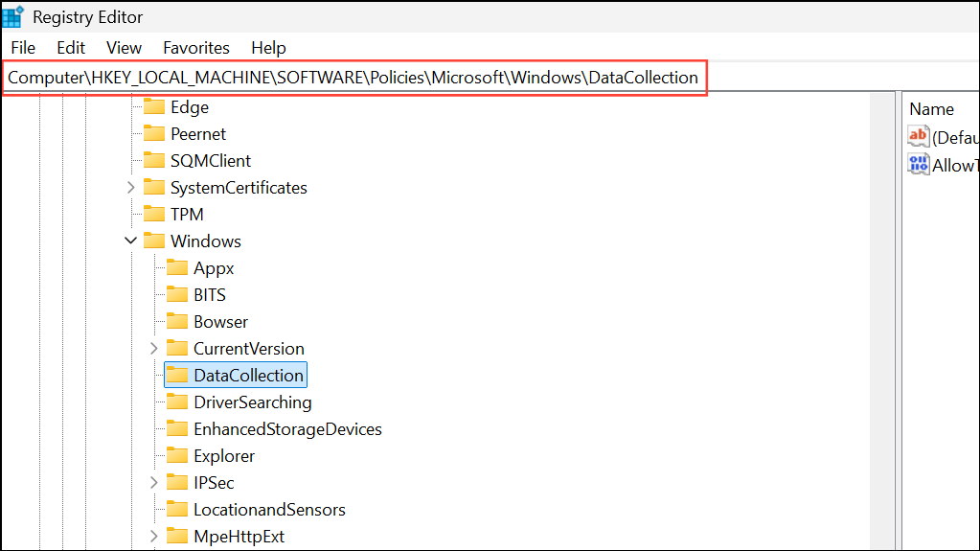Select the MpeHttpExt key label

tap(239, 538)
